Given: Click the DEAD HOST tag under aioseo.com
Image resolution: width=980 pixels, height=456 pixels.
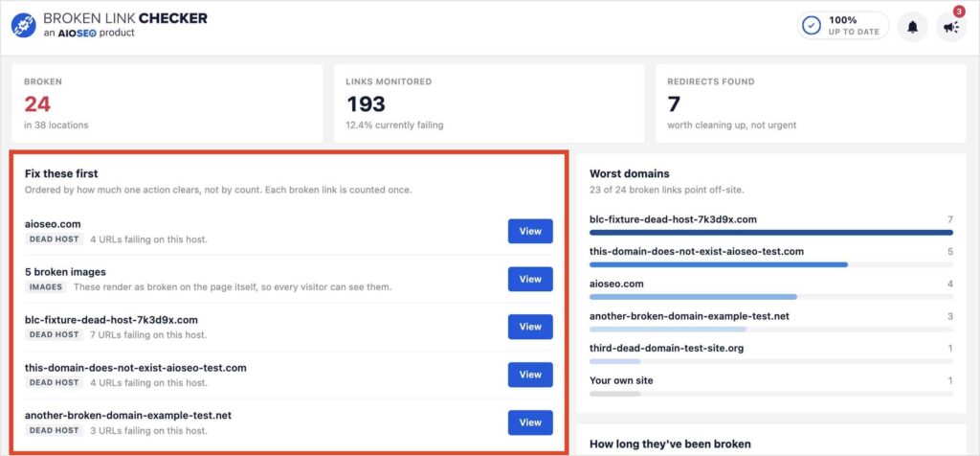Looking at the screenshot, I should click(x=55, y=239).
